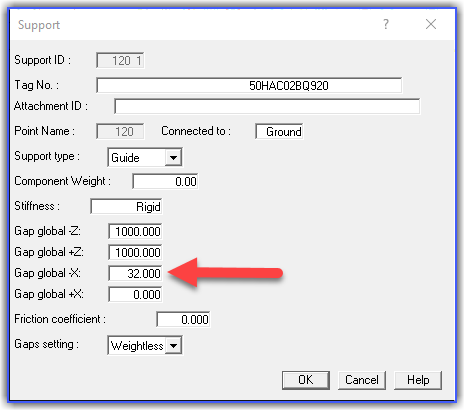Click the empty Attachment ID field
Image resolution: width=465 pixels, height=411 pixels.
tap(267, 106)
